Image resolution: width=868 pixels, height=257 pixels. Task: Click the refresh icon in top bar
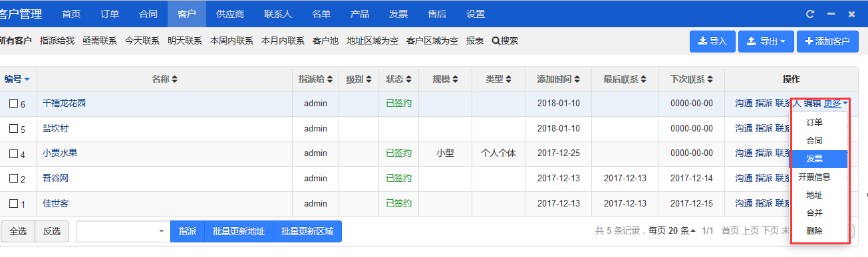click(810, 13)
